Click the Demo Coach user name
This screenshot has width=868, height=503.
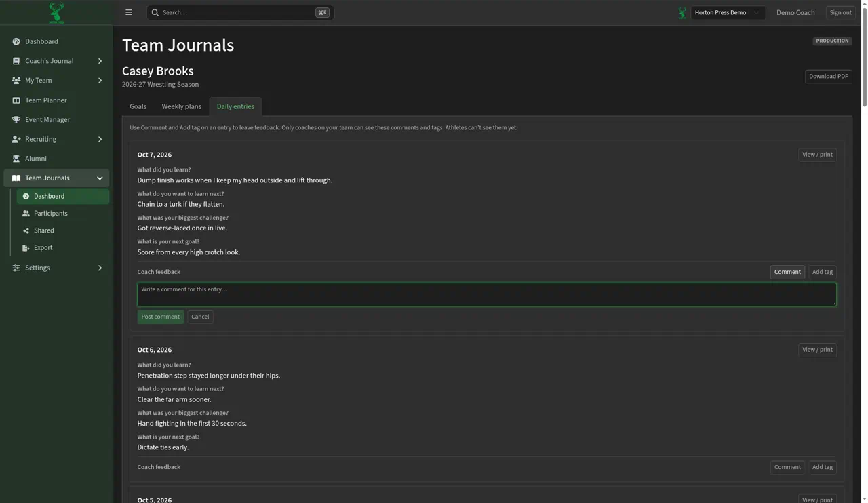coord(795,12)
